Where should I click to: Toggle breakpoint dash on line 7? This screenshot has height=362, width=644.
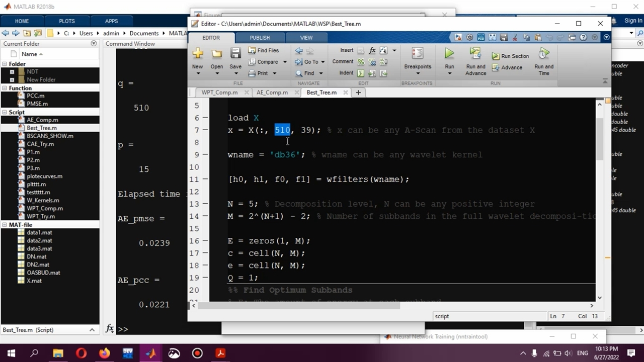tap(205, 130)
